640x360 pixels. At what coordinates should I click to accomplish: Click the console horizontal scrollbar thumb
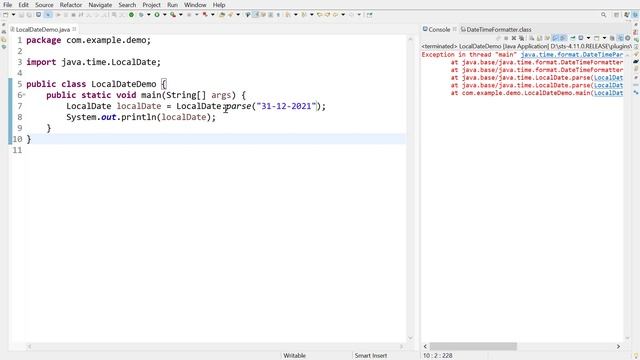[x=473, y=346]
